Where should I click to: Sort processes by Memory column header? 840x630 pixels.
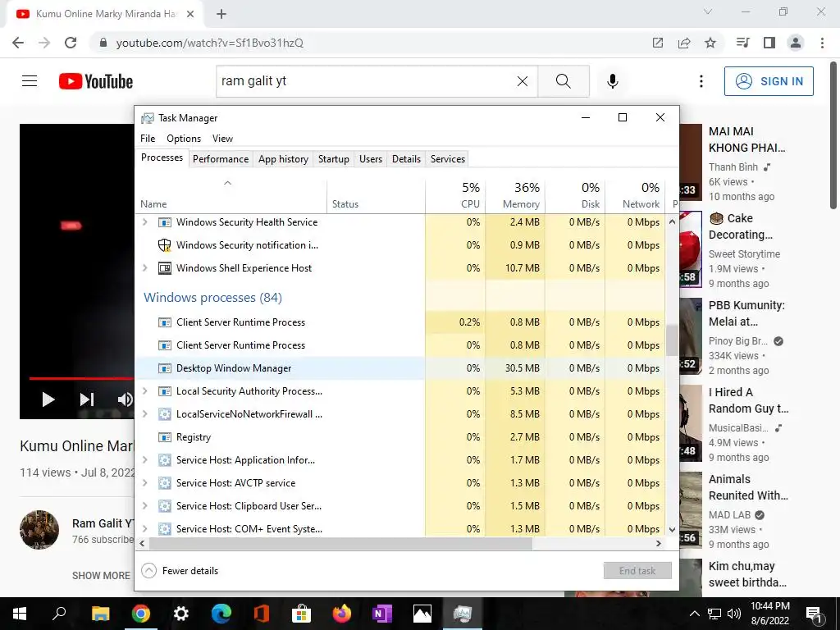click(x=515, y=195)
